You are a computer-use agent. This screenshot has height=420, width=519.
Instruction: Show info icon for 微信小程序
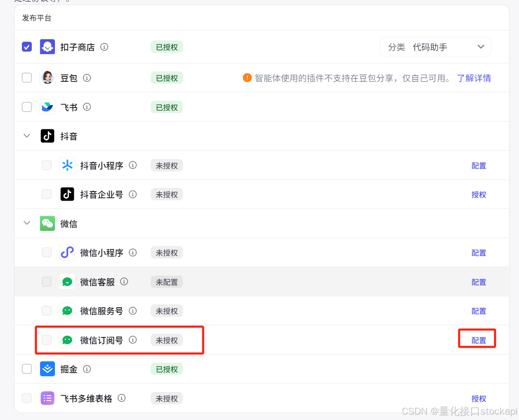(x=133, y=252)
